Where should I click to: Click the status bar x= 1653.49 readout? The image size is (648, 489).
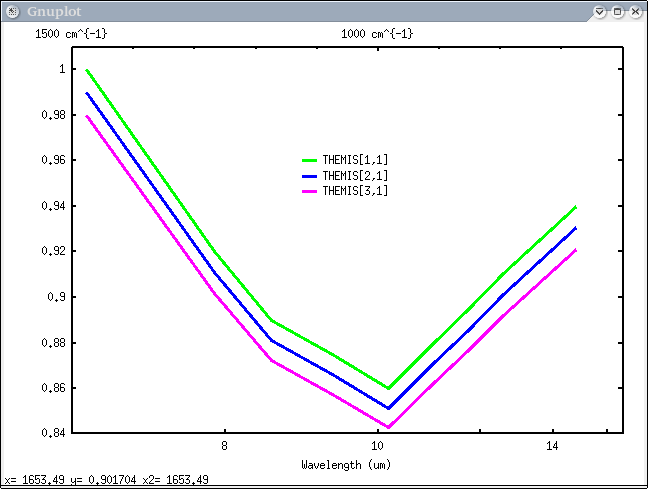pyautogui.click(x=35, y=480)
